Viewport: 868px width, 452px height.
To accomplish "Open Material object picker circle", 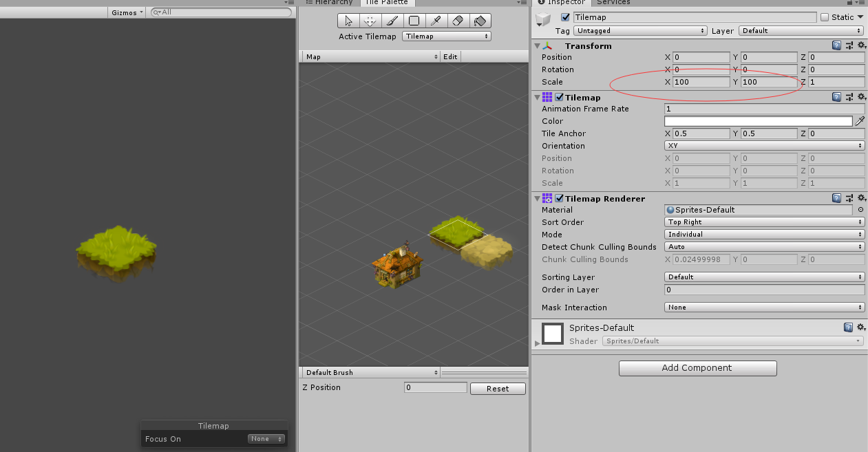I will pos(860,210).
